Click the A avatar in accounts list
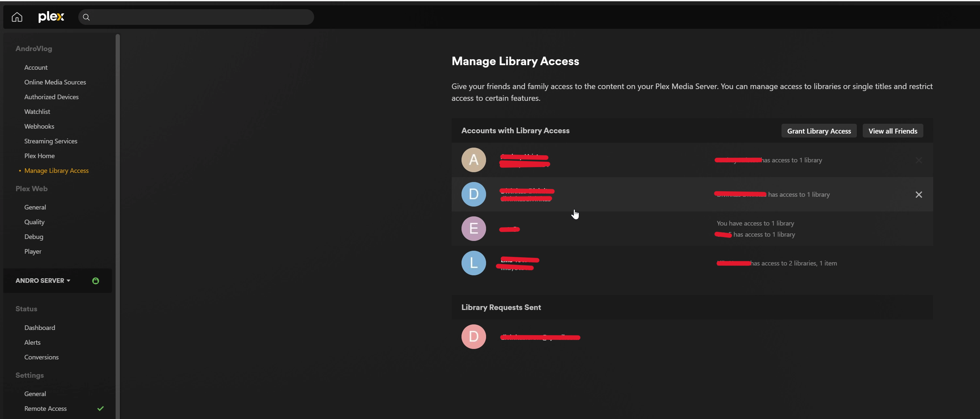980x419 pixels. tap(474, 160)
